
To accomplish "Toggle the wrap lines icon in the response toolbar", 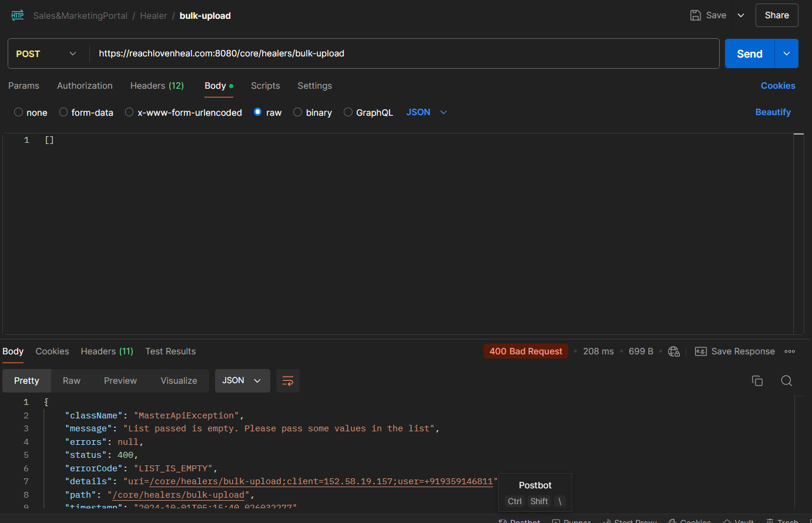I will [288, 381].
